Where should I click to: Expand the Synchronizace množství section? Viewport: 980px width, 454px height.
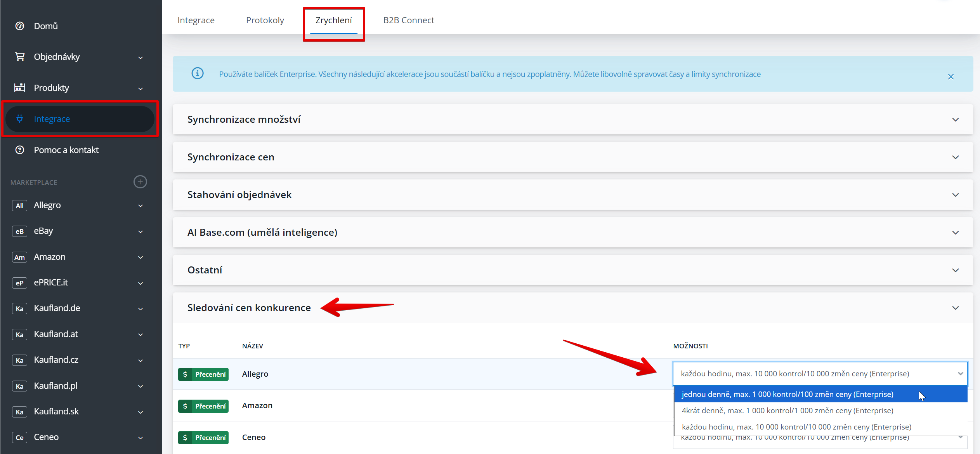click(573, 119)
